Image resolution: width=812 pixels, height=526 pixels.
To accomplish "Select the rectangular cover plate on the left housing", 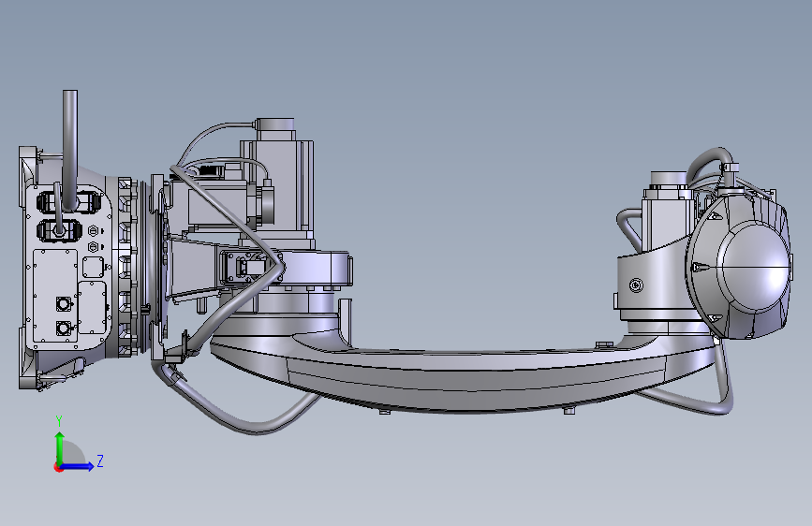I will 55,296.
